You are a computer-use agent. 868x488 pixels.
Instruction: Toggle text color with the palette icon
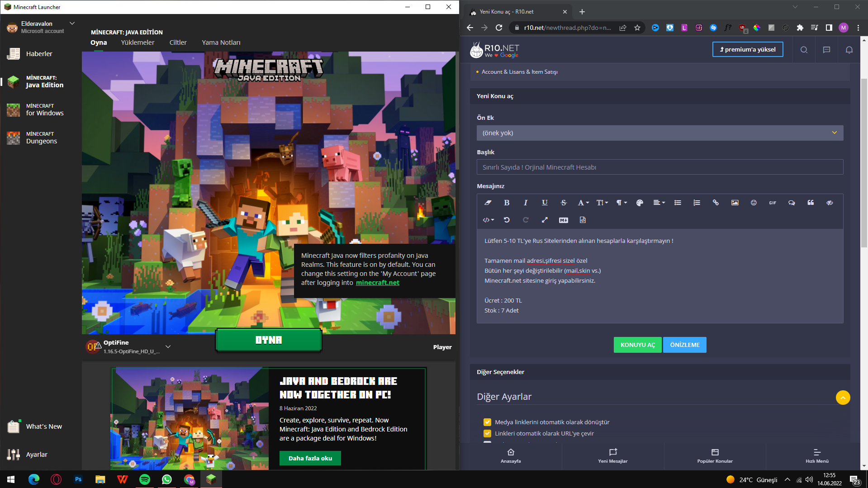tap(640, 203)
